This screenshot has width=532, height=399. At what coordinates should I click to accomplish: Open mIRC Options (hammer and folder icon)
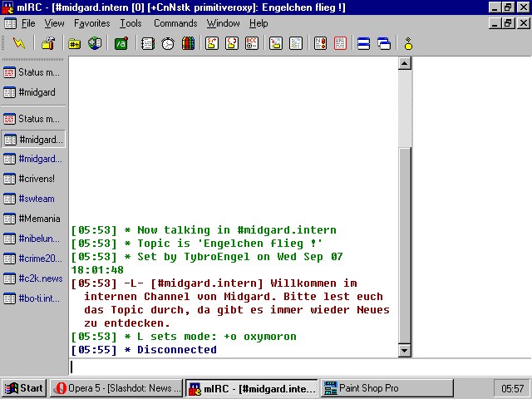point(48,43)
